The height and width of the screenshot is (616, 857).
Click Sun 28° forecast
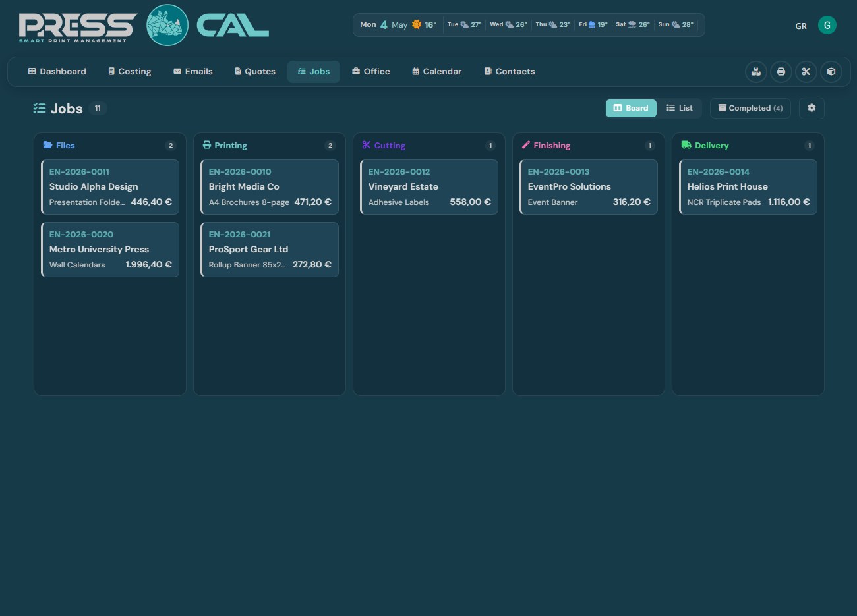point(676,24)
